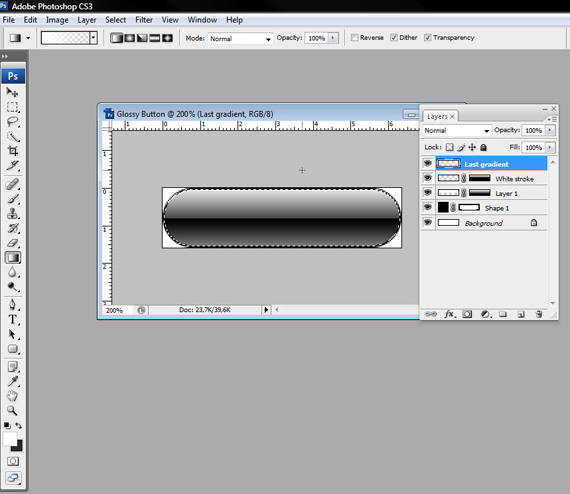Hide the White stroke layer
The width and height of the screenshot is (570, 494).
[428, 178]
